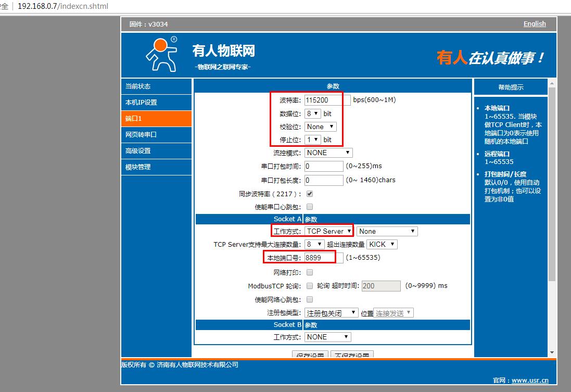The height and width of the screenshot is (392, 571).
Task: Open 校验位 None dropdown
Action: (x=321, y=127)
